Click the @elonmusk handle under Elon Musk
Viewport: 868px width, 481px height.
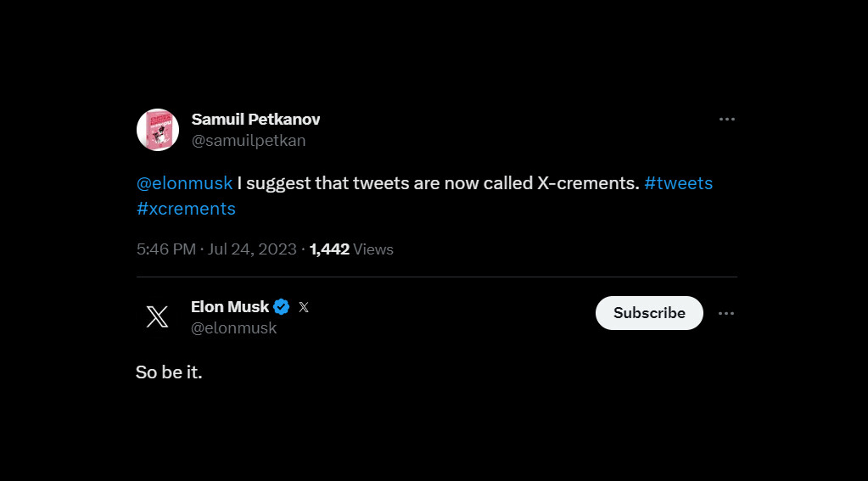(x=234, y=328)
